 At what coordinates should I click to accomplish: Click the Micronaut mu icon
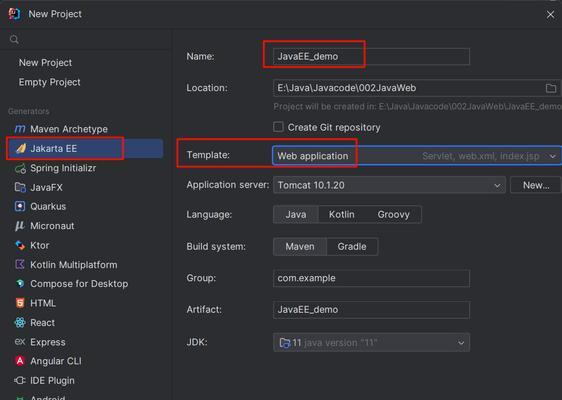pos(20,226)
